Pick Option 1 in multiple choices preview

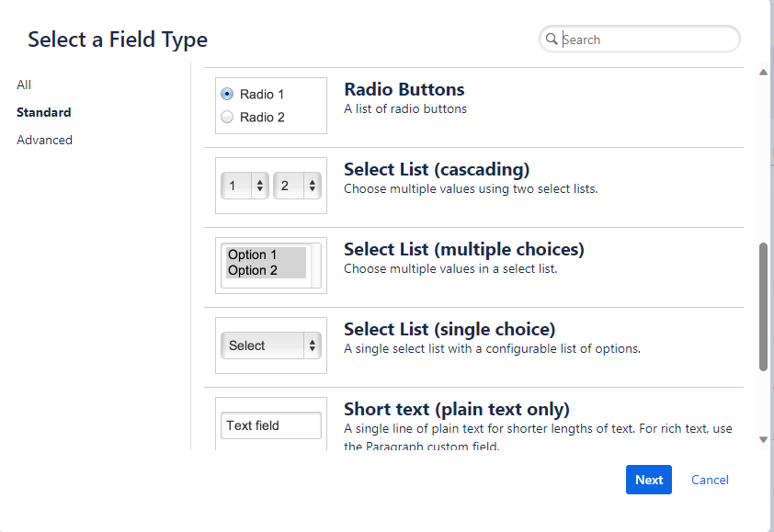253,255
